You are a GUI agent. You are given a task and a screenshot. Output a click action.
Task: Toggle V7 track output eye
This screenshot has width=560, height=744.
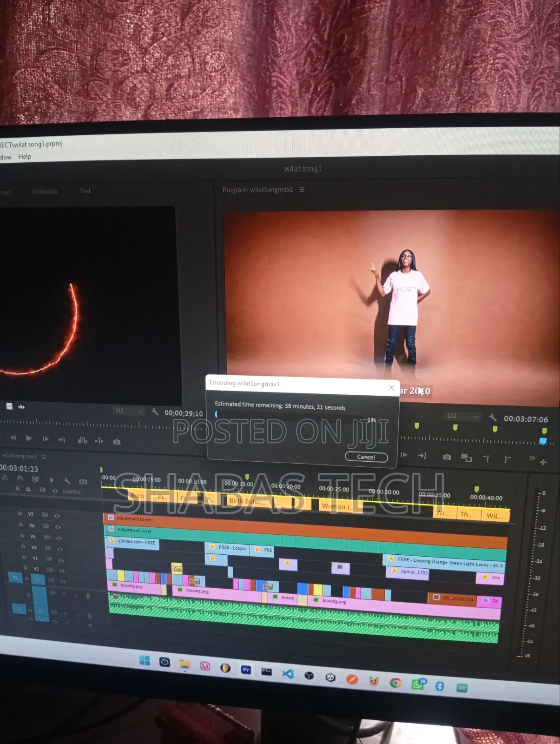tap(57, 515)
